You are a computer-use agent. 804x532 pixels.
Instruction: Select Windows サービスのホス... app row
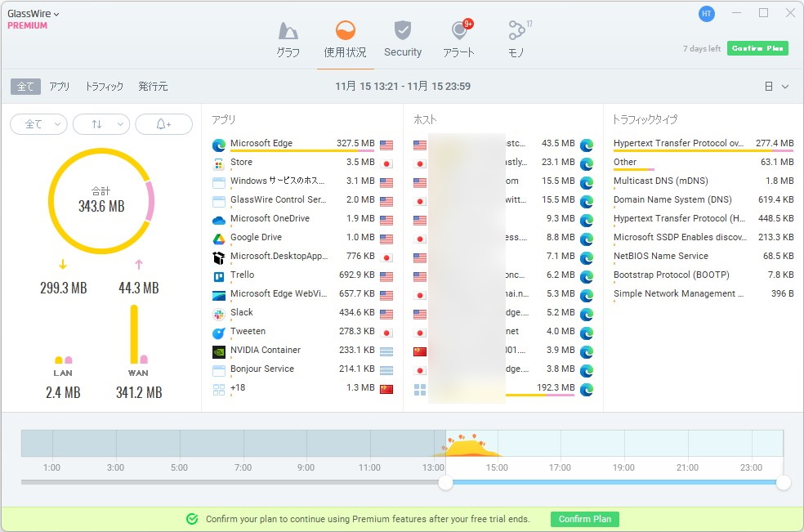302,181
